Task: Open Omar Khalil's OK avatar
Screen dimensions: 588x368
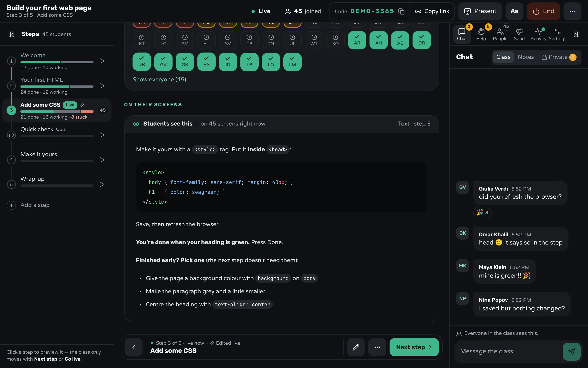Action: pyautogui.click(x=462, y=233)
